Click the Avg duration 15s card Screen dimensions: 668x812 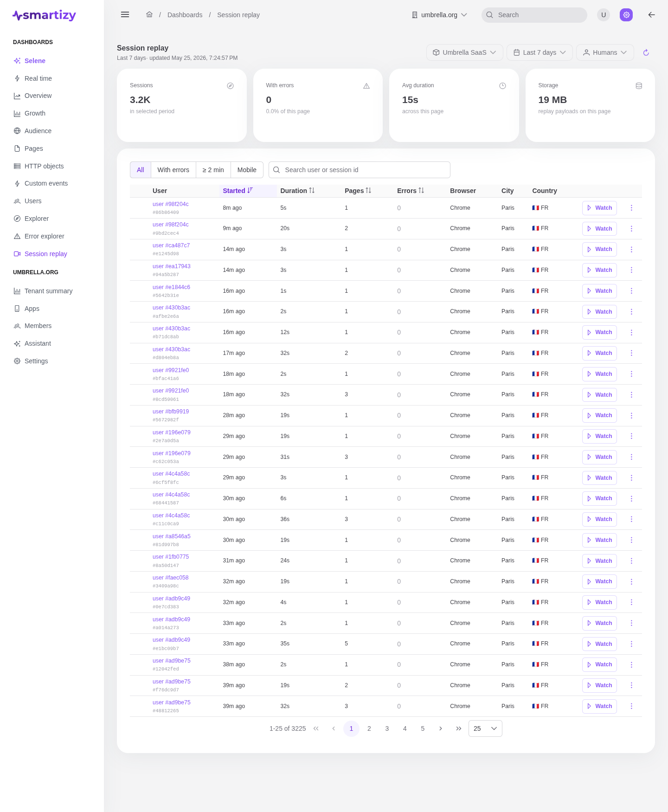click(454, 105)
